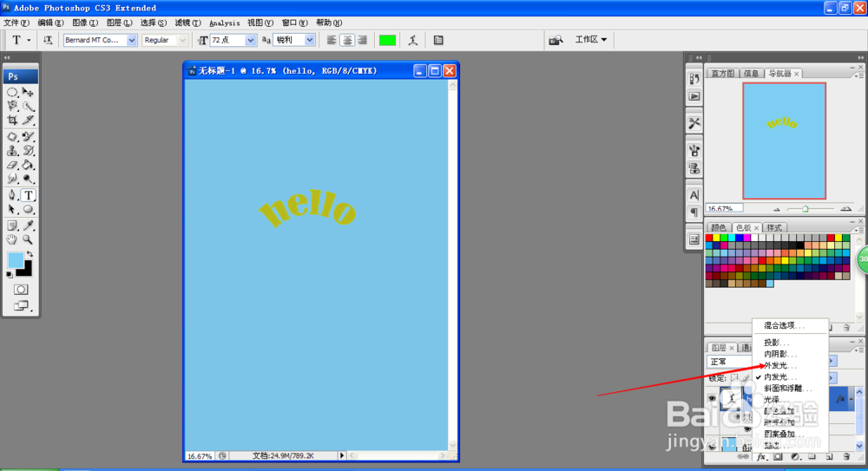This screenshot has width=868, height=471.
Task: Switch to the Styles tab
Action: pyautogui.click(x=774, y=227)
